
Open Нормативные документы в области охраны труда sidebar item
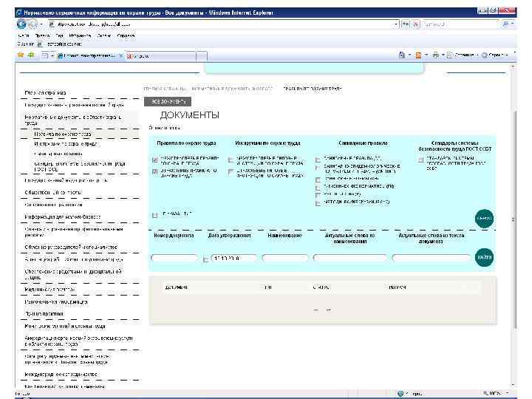coord(72,120)
